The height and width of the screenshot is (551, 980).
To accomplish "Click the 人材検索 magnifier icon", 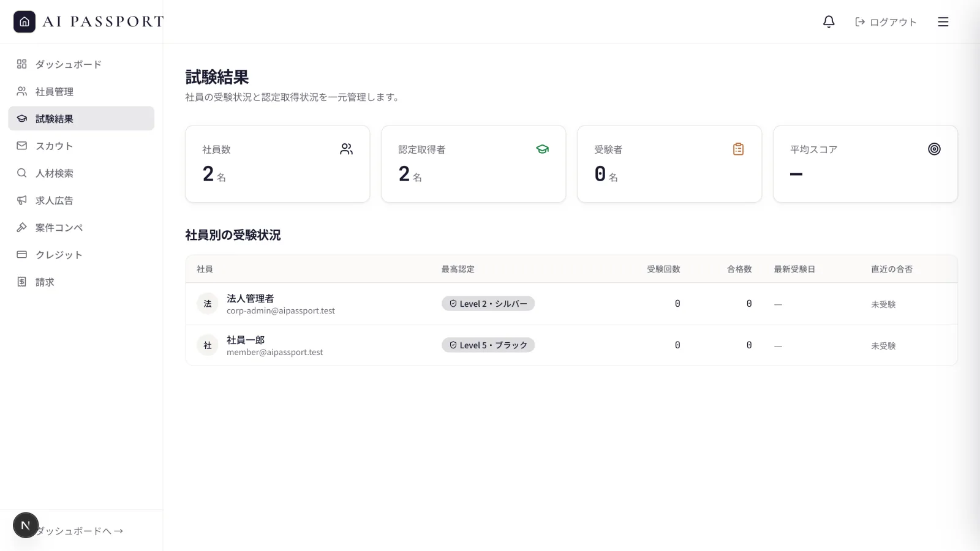I will [22, 173].
